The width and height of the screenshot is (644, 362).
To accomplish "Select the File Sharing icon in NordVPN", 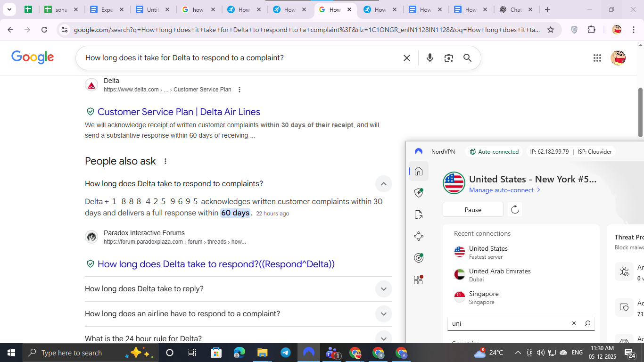I will point(418,214).
